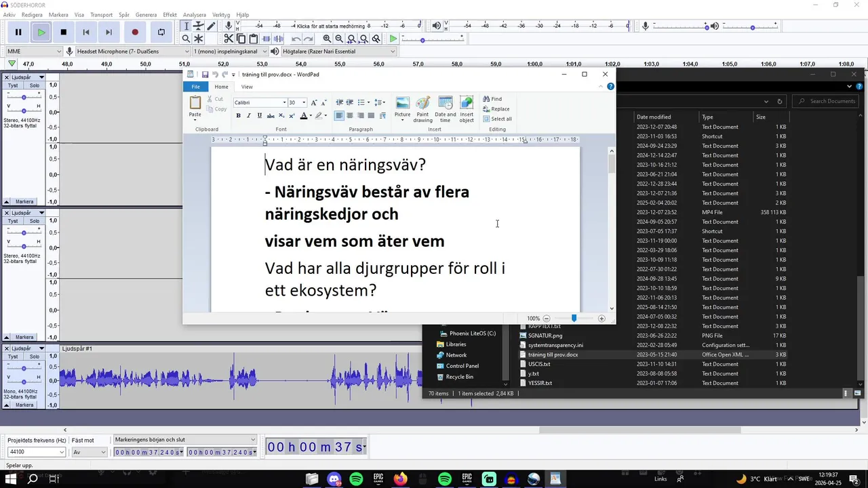Open the Arkiv menu in Audacity
The image size is (868, 488).
point(9,14)
